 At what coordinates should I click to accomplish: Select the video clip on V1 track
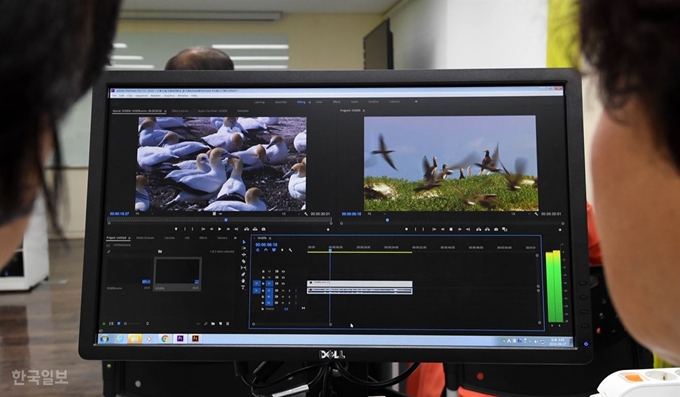click(360, 283)
